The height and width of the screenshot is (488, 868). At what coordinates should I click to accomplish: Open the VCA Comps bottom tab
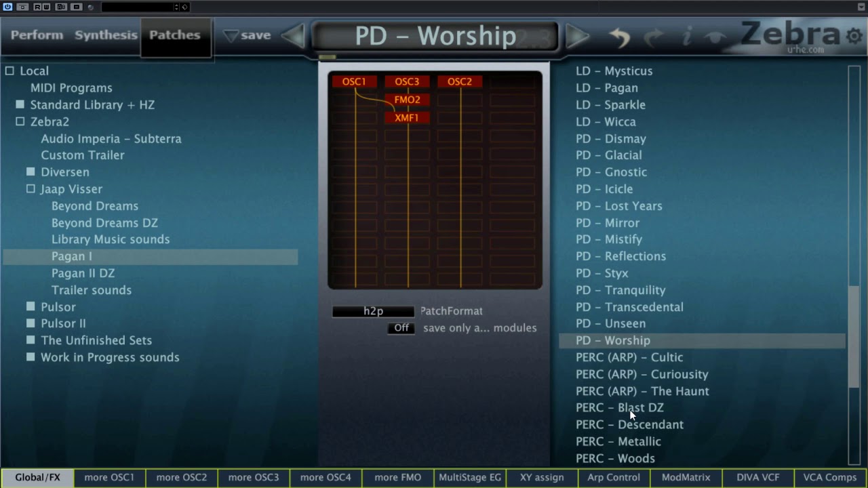pyautogui.click(x=830, y=477)
